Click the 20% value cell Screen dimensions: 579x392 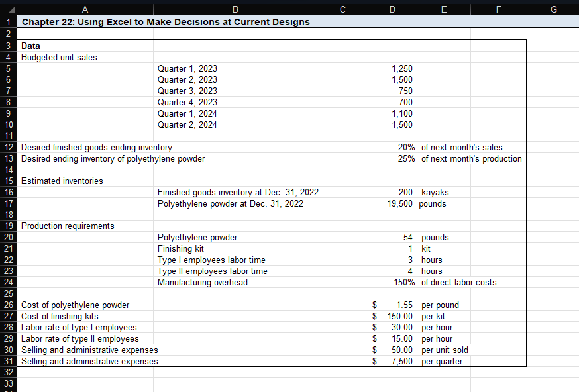406,147
